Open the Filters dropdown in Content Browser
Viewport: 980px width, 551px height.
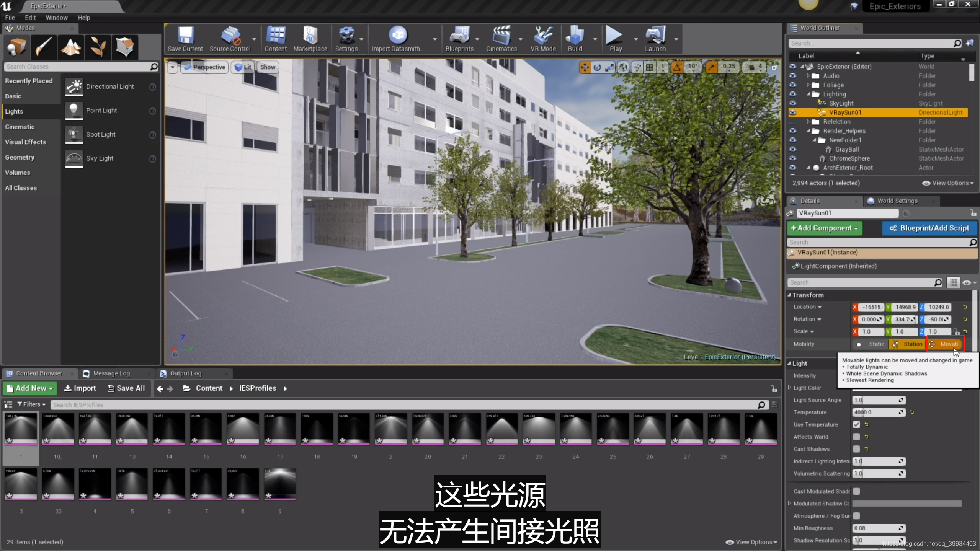(32, 404)
